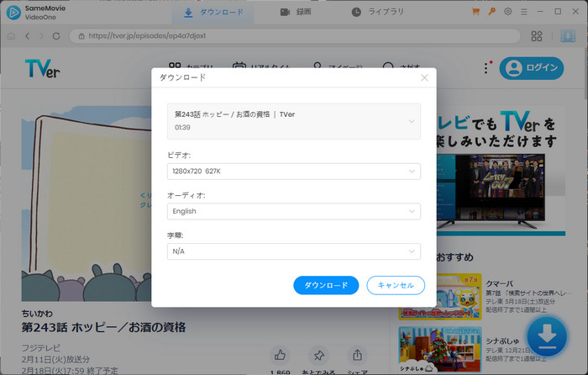The width and height of the screenshot is (588, 375).
Task: Click the floating blue download circle
Action: 547,336
